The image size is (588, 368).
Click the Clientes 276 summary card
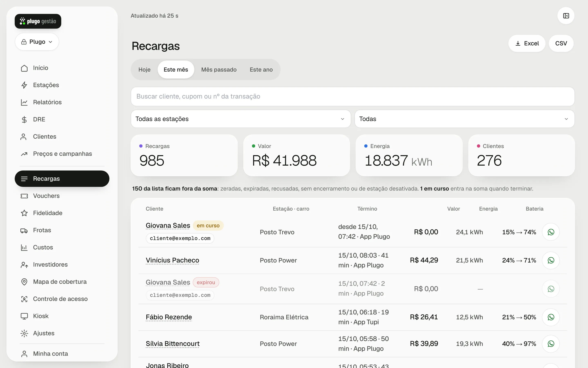(x=521, y=155)
